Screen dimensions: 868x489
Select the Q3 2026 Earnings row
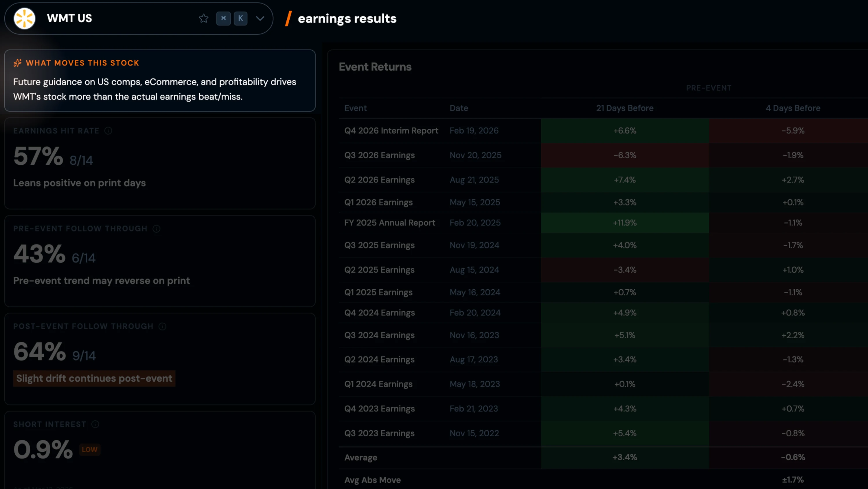[379, 155]
